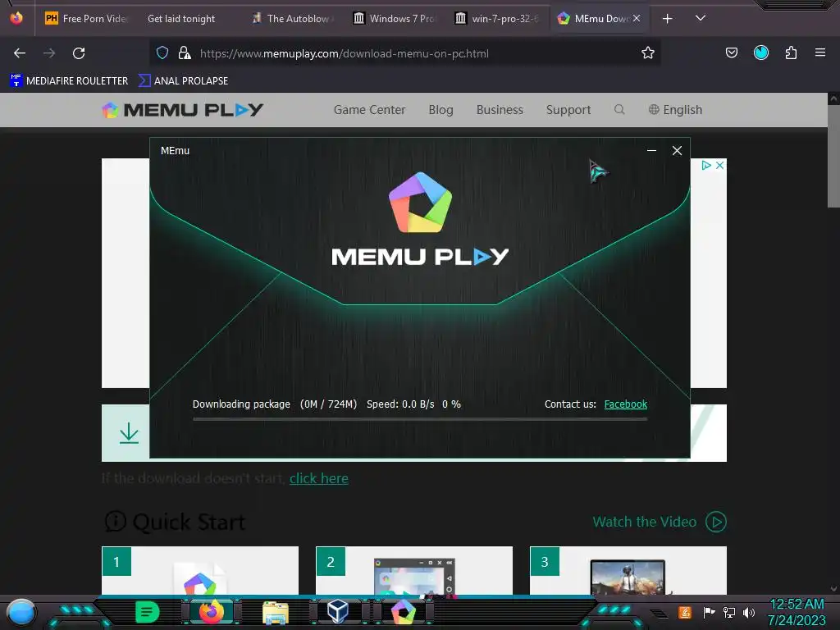Screen dimensions: 840x630
Task: Open the Game Center menu
Action: click(x=370, y=110)
